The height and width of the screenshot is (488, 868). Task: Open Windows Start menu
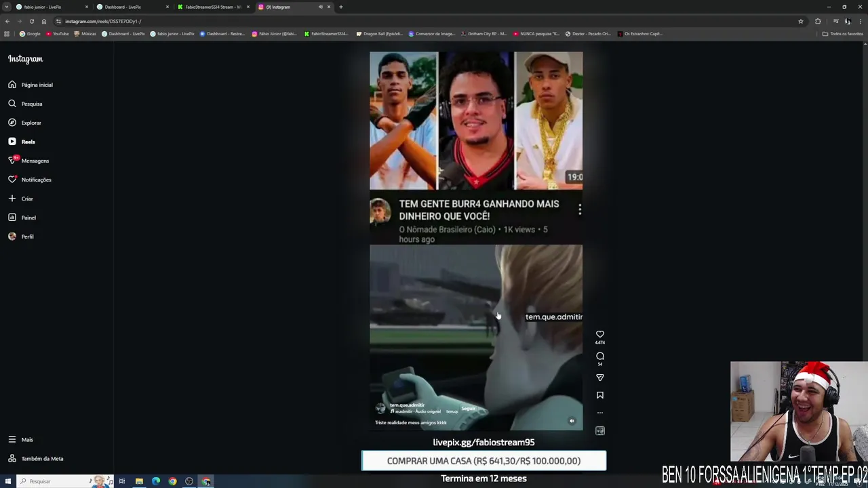point(7,481)
